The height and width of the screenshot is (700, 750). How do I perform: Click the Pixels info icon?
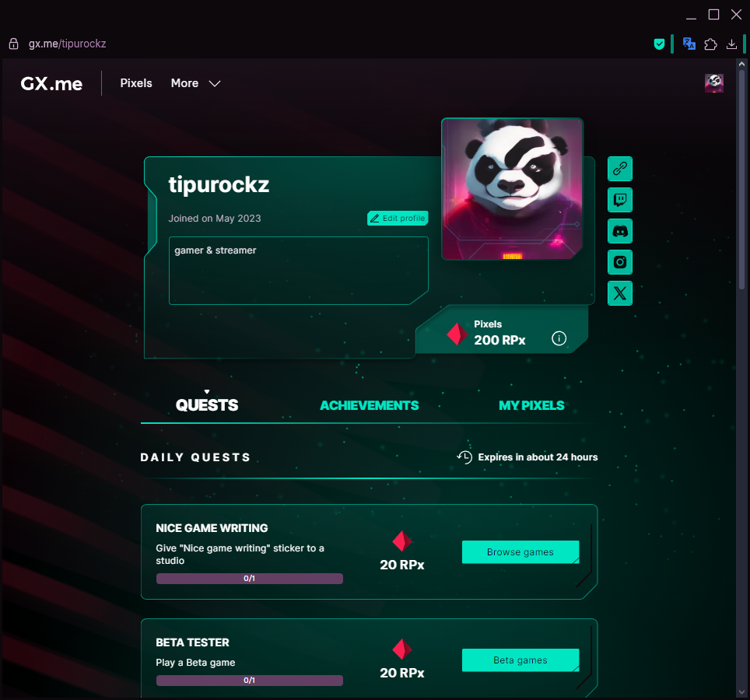559,338
